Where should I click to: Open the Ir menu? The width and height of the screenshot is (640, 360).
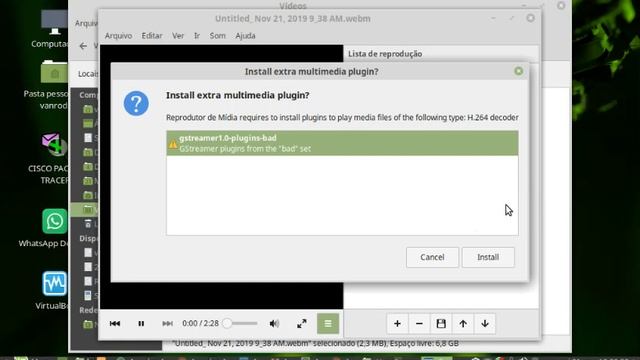point(197,36)
